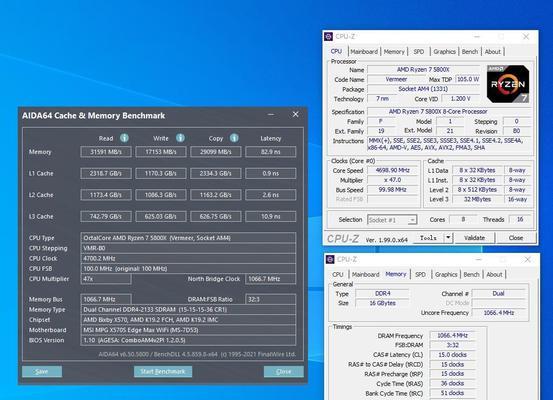The width and height of the screenshot is (553, 400).
Task: Click the Ryzen 7 logo in CPU-Z
Action: pyautogui.click(x=508, y=84)
